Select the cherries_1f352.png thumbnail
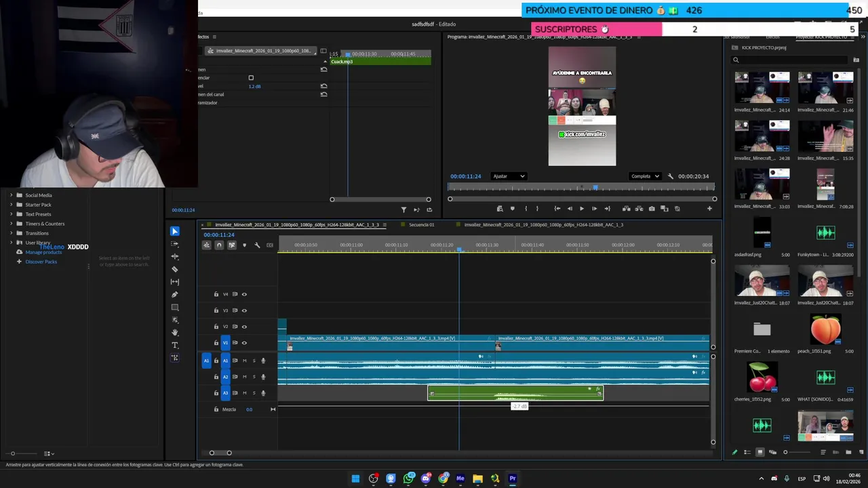The image size is (868, 488). [x=762, y=378]
